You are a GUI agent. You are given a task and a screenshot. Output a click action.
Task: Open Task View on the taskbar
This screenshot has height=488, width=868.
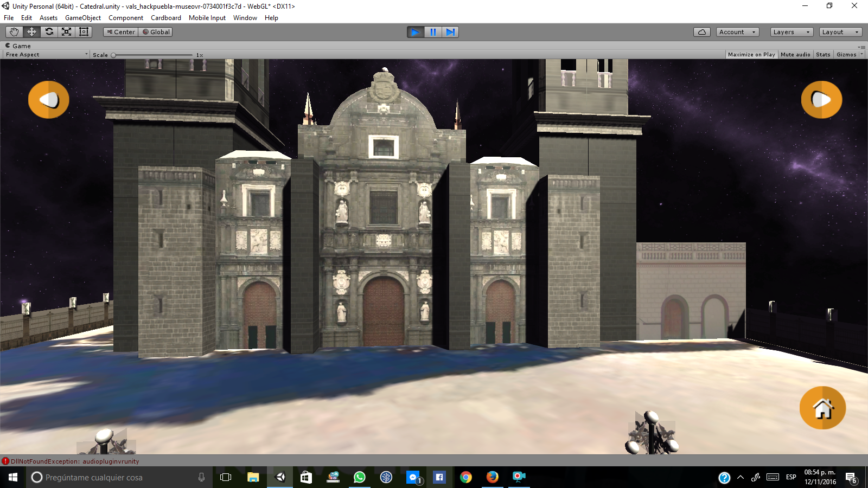click(x=226, y=477)
